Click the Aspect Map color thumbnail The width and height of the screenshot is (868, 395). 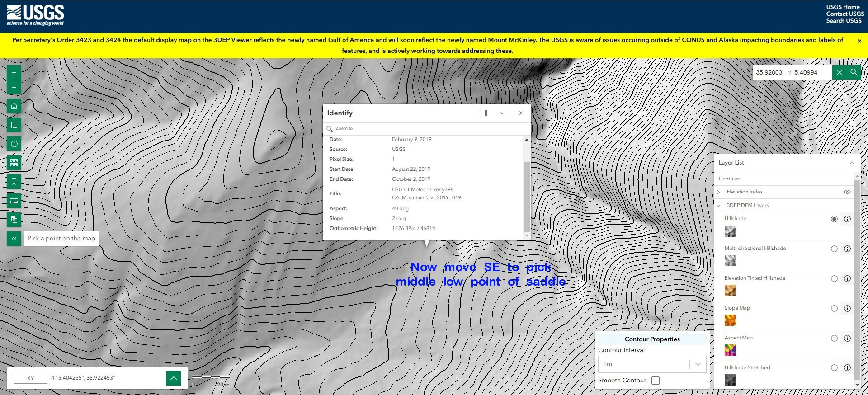point(730,350)
